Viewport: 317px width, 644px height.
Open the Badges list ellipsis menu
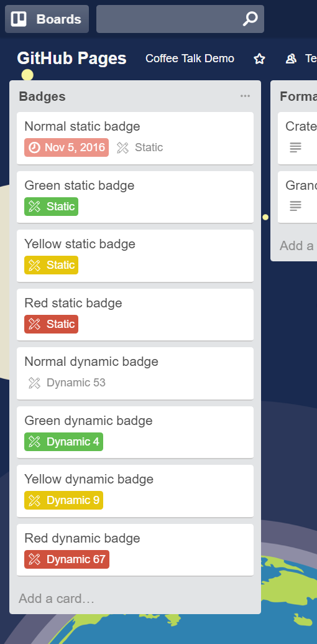pos(245,96)
